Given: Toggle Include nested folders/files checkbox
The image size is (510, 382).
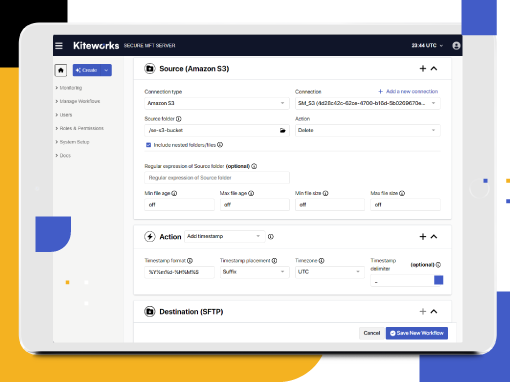Looking at the screenshot, I should pyautogui.click(x=149, y=145).
